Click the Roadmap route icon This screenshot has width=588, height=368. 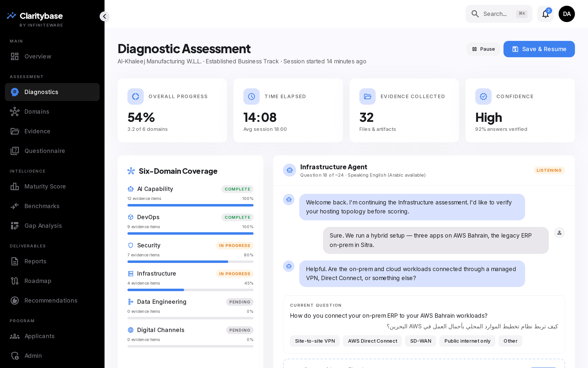tap(14, 281)
